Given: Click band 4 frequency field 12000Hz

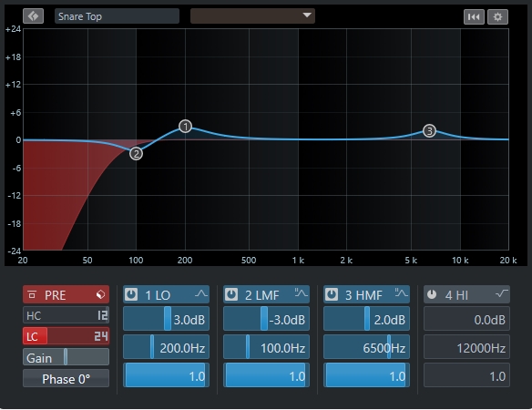Looking at the screenshot, I should pyautogui.click(x=466, y=347).
